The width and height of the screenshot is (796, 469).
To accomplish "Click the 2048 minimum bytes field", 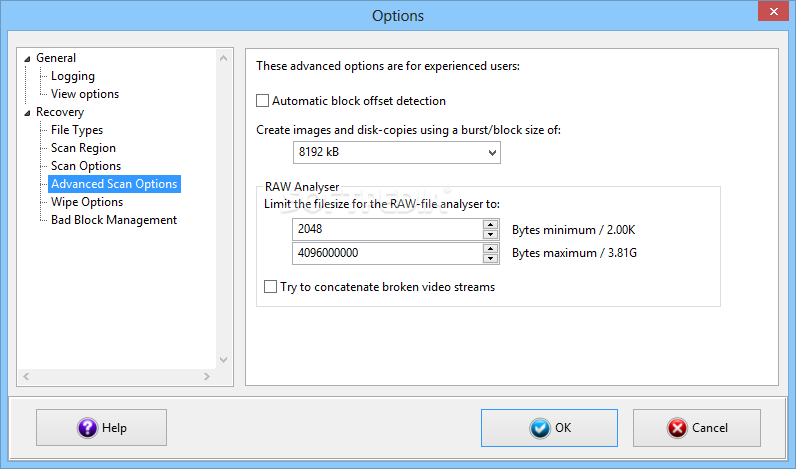I will 388,229.
